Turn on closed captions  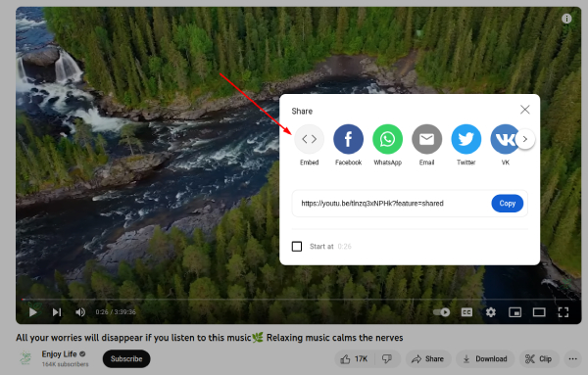[466, 312]
